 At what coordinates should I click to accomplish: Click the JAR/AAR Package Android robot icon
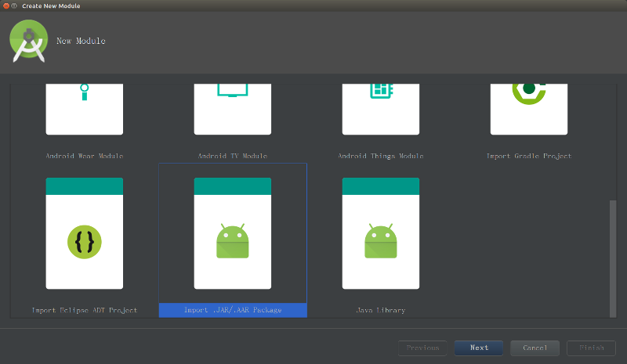pos(233,241)
